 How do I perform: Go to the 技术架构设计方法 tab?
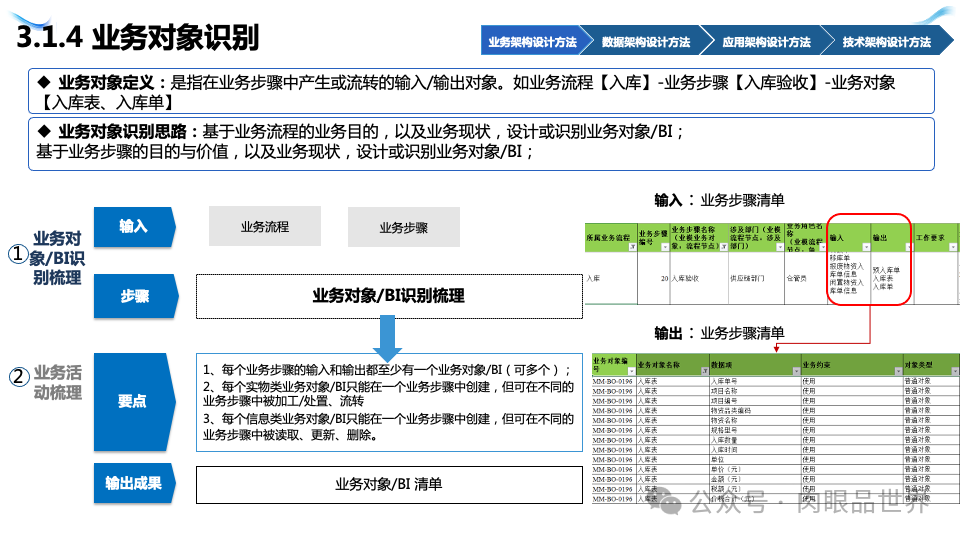click(x=887, y=41)
